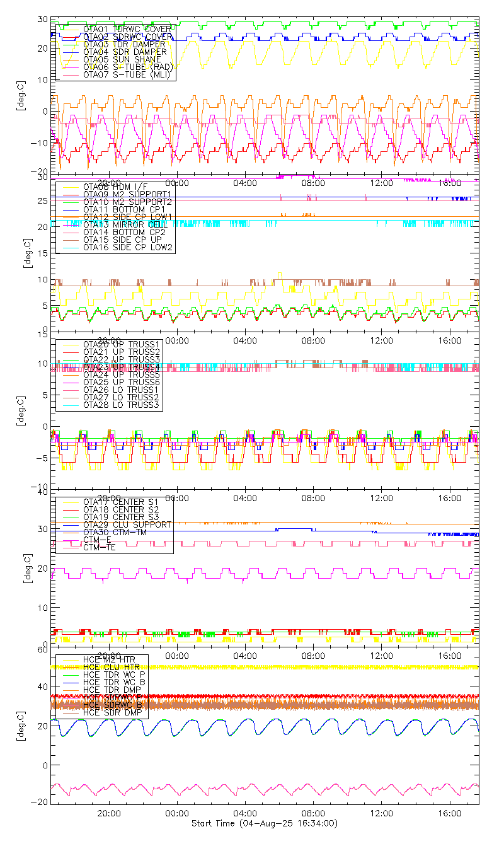Click the Start Time axis title at bottom
Screen dimensions: 504x851
(264, 824)
